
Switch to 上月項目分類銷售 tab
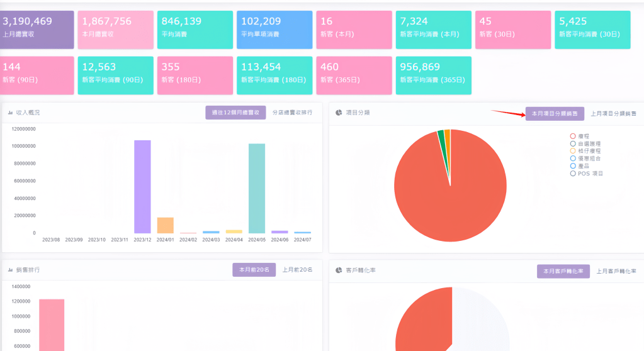613,113
